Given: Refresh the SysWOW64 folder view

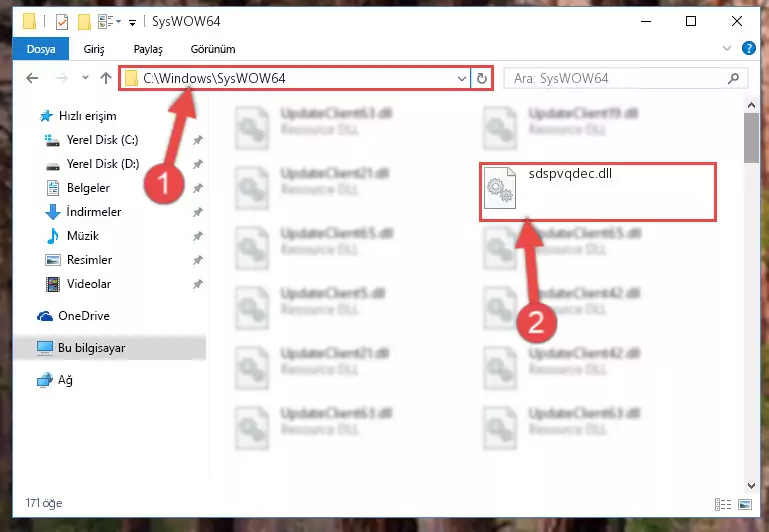Looking at the screenshot, I should [x=482, y=78].
